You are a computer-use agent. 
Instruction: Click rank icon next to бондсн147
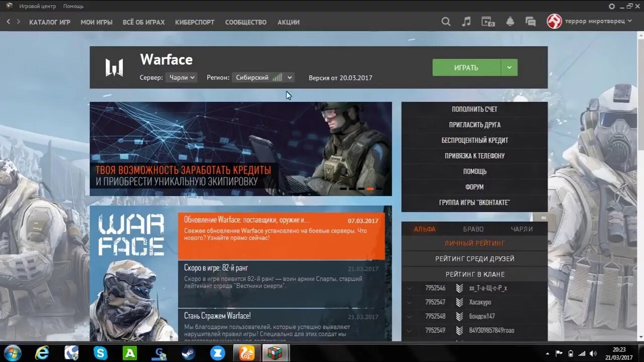click(459, 316)
